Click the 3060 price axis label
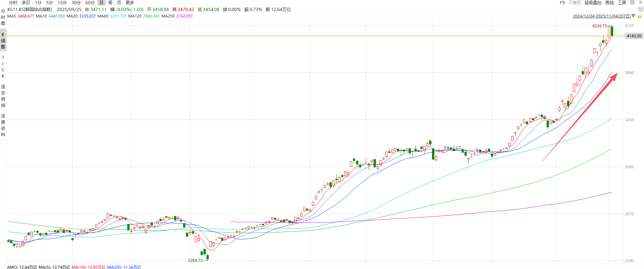This screenshot has width=644, height=269. tap(629, 167)
